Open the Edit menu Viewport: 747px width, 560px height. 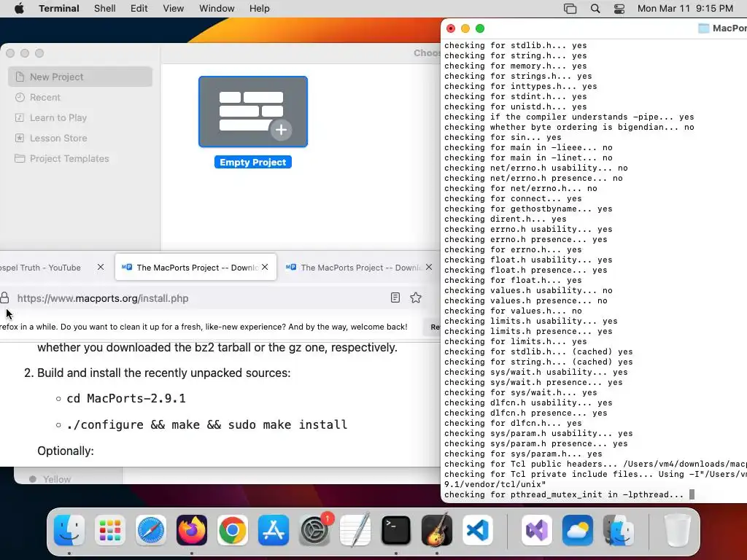coord(139,9)
